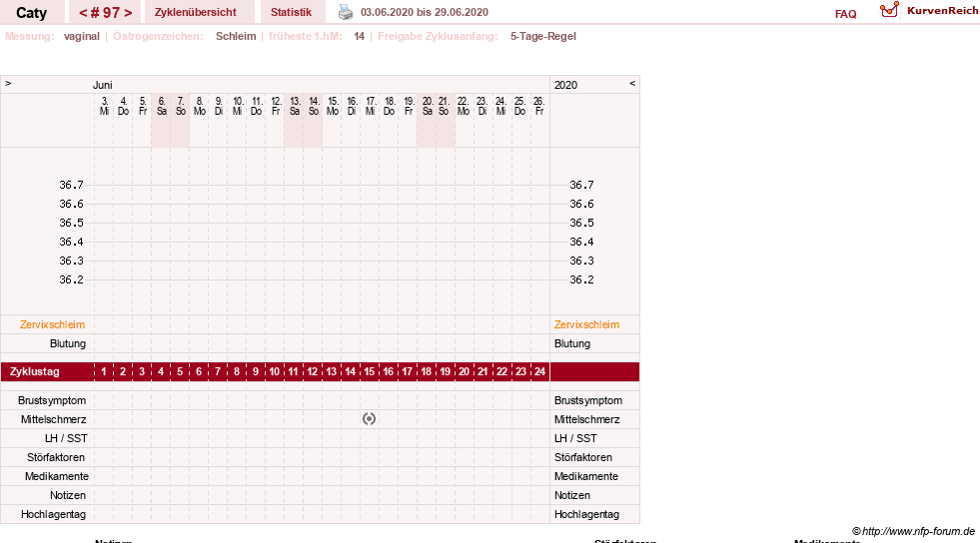Image resolution: width=980 pixels, height=543 pixels.
Task: Expand chart with the left '>' arrow
Action: tap(8, 83)
